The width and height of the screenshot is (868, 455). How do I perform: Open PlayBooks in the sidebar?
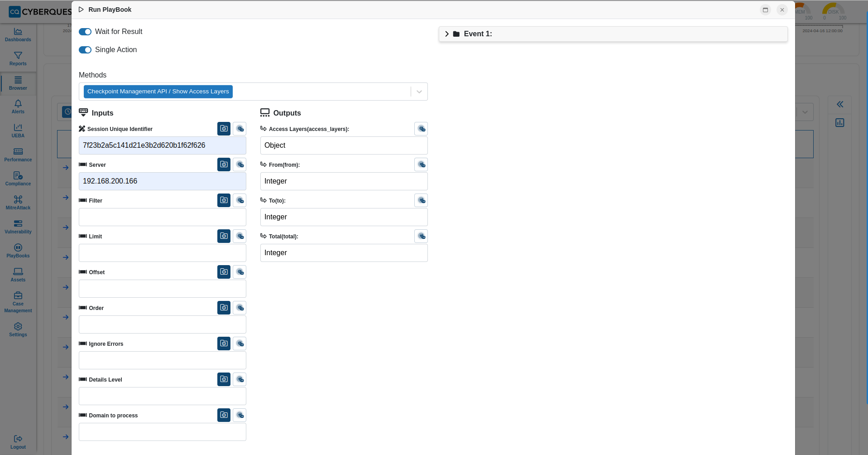18,251
